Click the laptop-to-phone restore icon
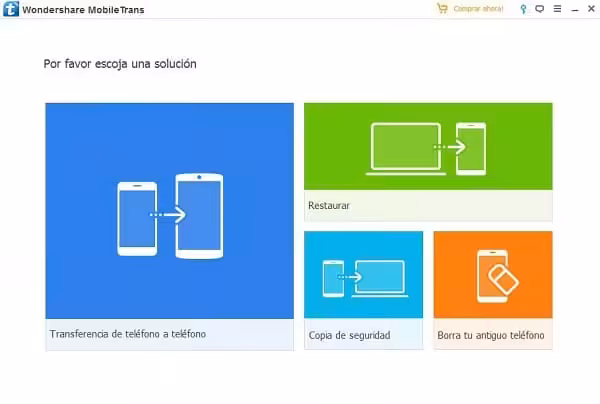Viewport: 600px width, 404px height. pos(428,148)
